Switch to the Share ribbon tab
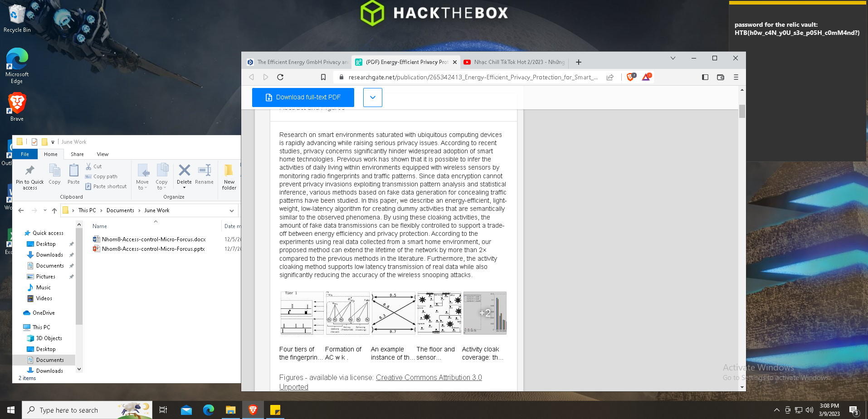 pos(77,154)
